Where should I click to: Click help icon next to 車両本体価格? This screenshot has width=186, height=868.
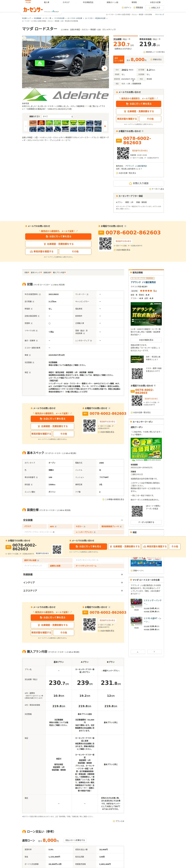coord(159,39)
